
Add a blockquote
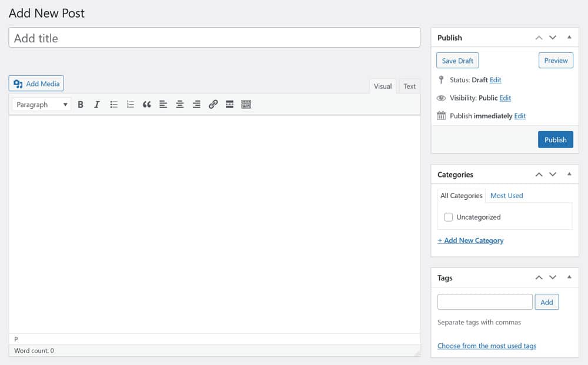[x=147, y=105]
